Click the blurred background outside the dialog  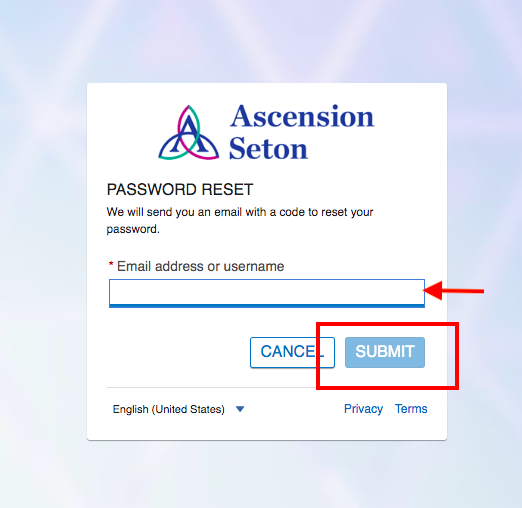pos(43,253)
